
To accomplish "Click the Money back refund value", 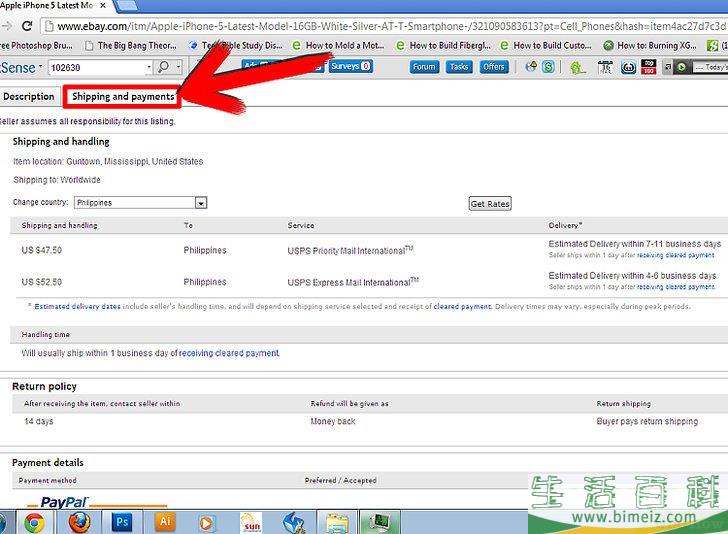I will [x=333, y=421].
